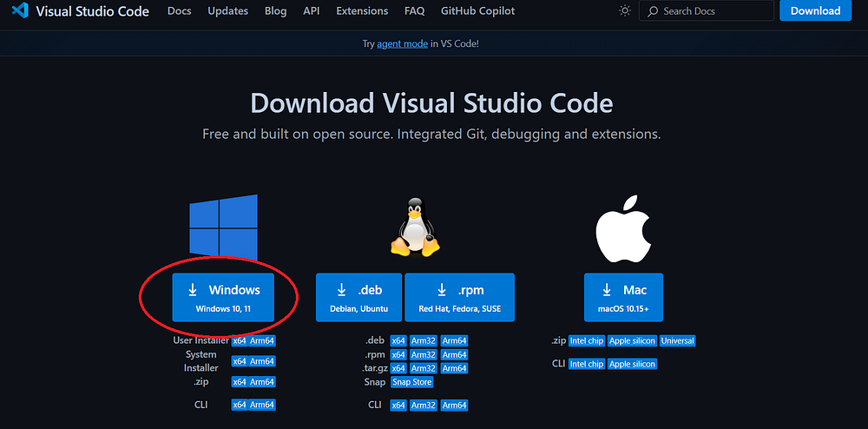The image size is (868, 429).
Task: Open the agent mode link in banner
Action: click(402, 43)
